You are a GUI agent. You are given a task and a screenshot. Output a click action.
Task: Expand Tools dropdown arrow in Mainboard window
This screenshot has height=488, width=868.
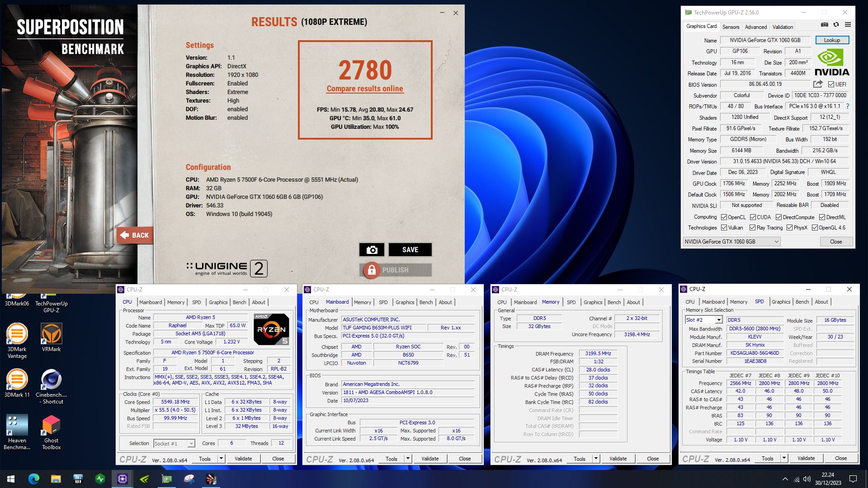(408, 459)
